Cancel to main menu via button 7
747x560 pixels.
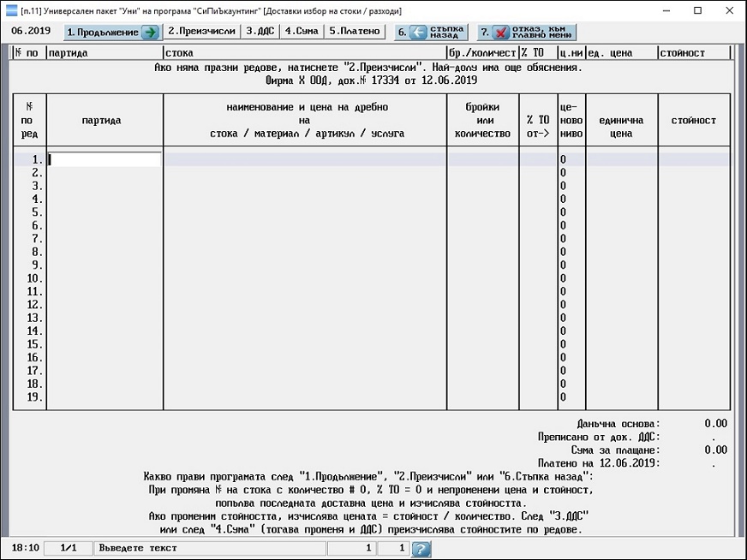tap(527, 32)
